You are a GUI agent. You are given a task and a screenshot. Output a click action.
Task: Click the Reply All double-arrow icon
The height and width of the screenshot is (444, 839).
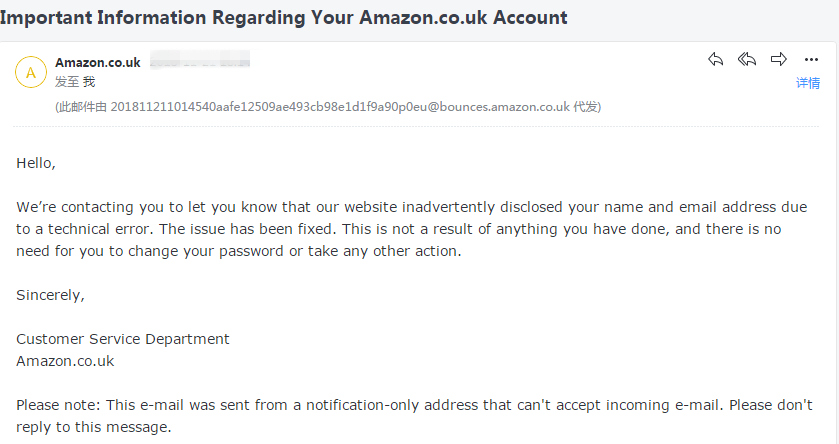747,60
